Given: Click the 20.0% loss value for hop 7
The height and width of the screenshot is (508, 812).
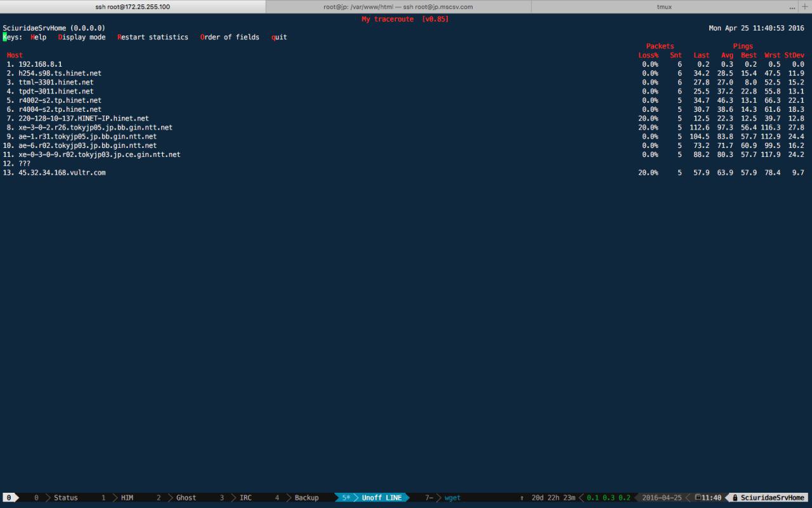Looking at the screenshot, I should 648,118.
